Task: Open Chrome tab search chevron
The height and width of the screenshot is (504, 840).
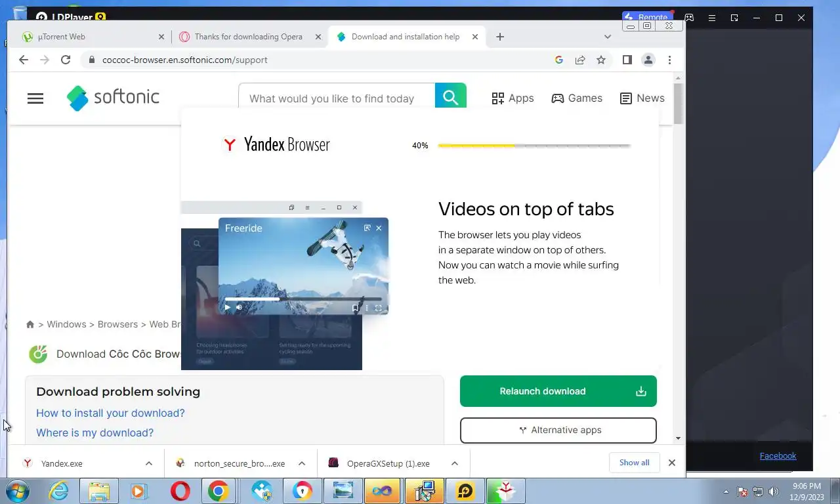Action: [x=608, y=37]
